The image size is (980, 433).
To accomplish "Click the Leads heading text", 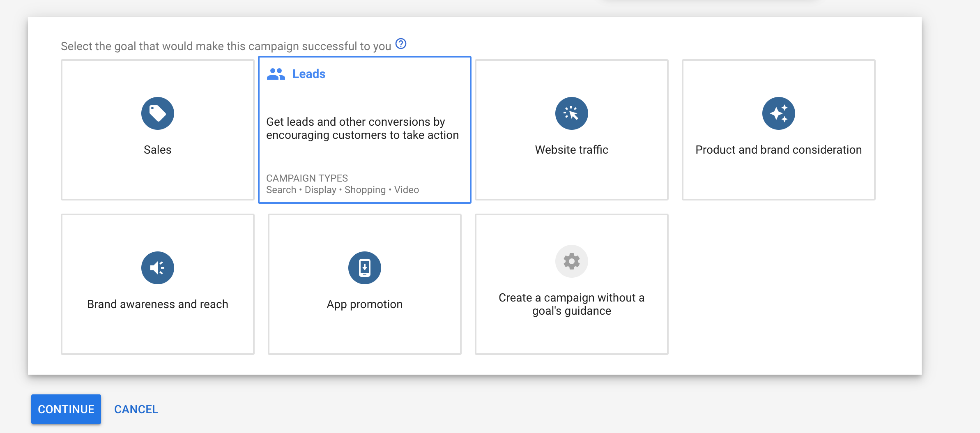I will [x=309, y=74].
